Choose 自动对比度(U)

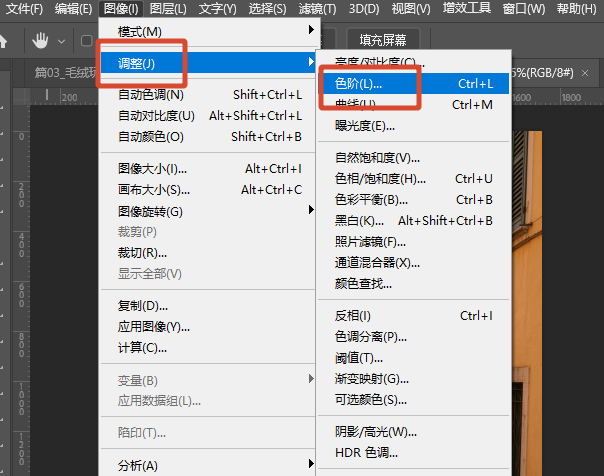click(208, 116)
